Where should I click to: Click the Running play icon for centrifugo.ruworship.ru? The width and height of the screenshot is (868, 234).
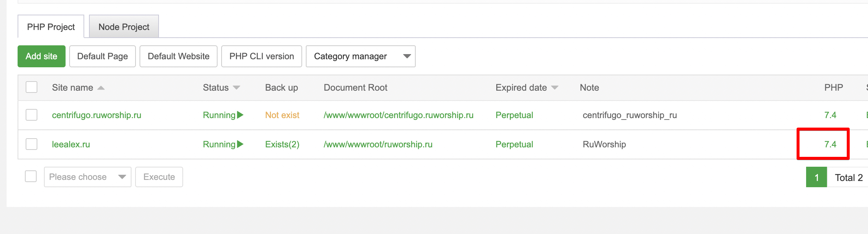click(x=240, y=115)
